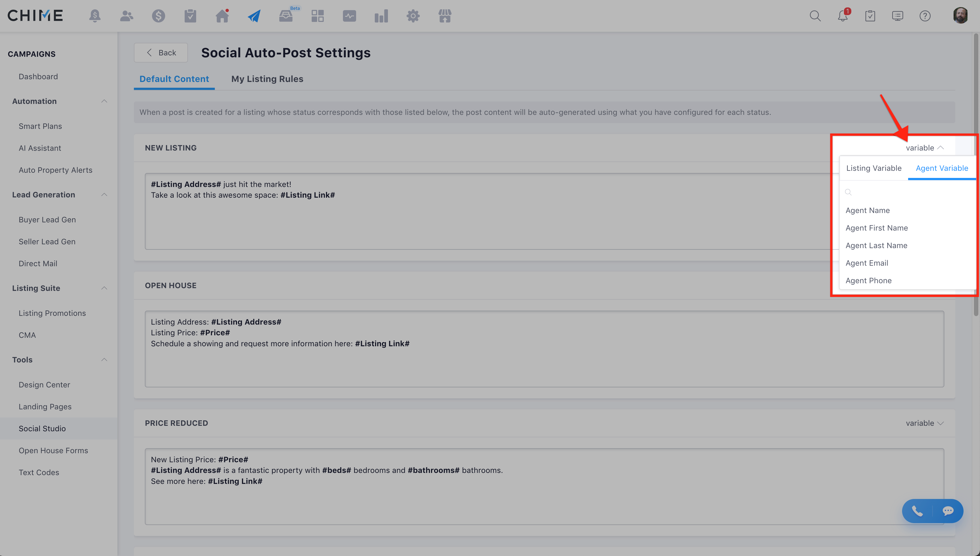Switch to the My Listing Rules tab

267,79
